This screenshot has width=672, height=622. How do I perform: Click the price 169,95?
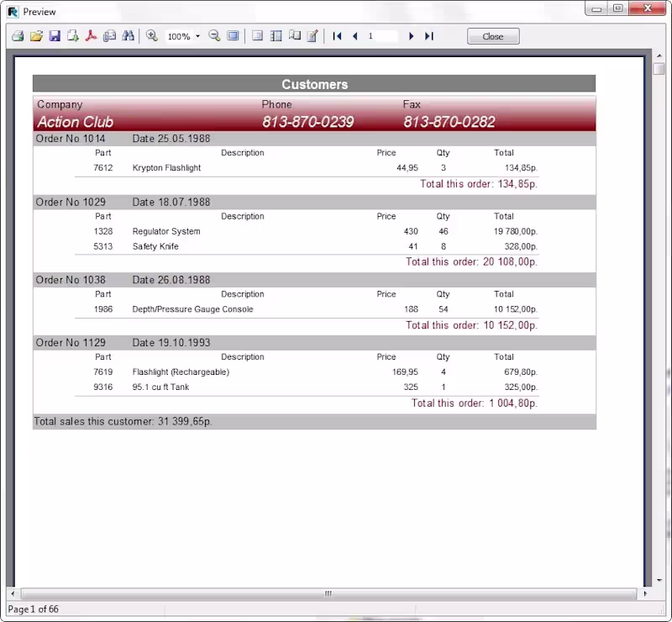point(405,372)
